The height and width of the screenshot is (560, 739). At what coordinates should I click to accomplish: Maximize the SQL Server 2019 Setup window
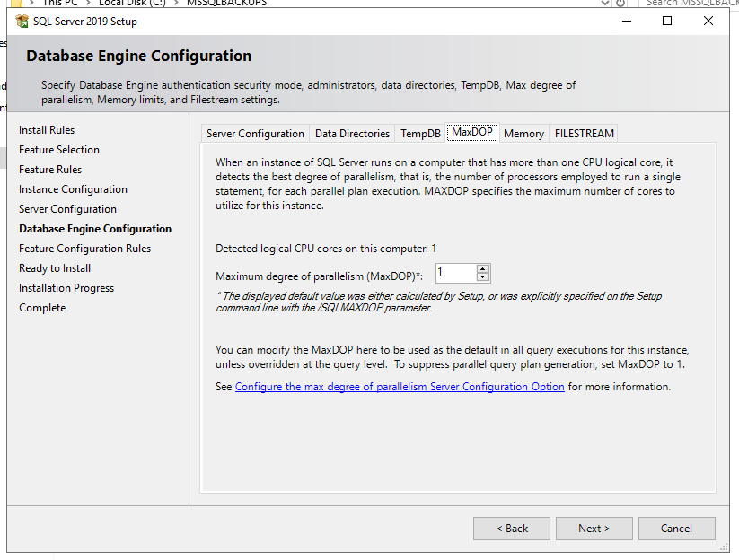click(667, 22)
